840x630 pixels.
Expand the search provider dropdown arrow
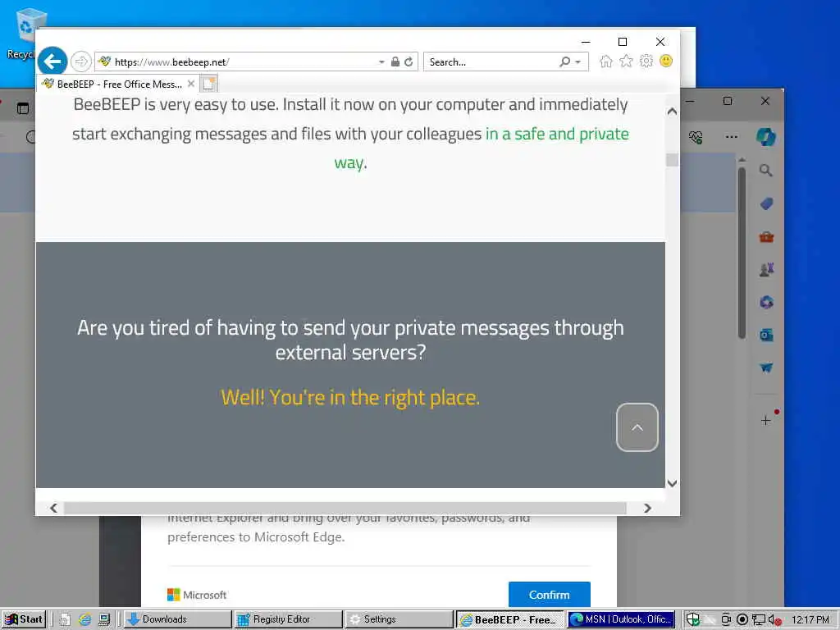pos(578,62)
